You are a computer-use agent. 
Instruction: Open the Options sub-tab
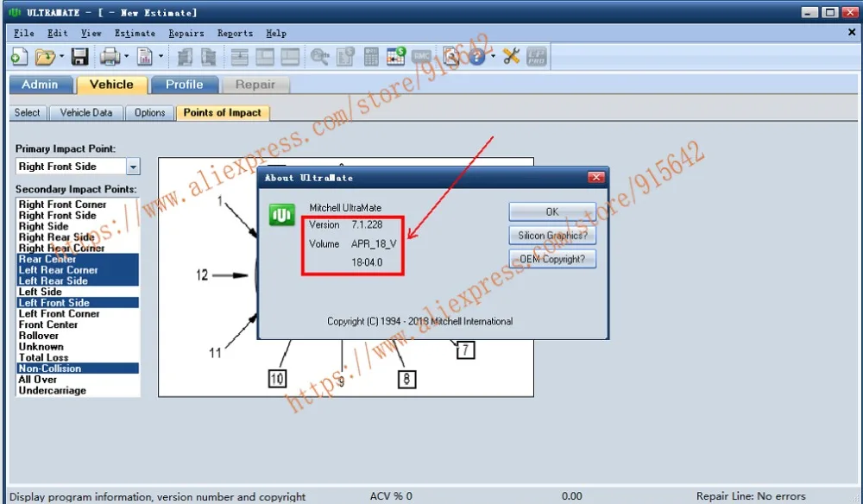pos(149,113)
